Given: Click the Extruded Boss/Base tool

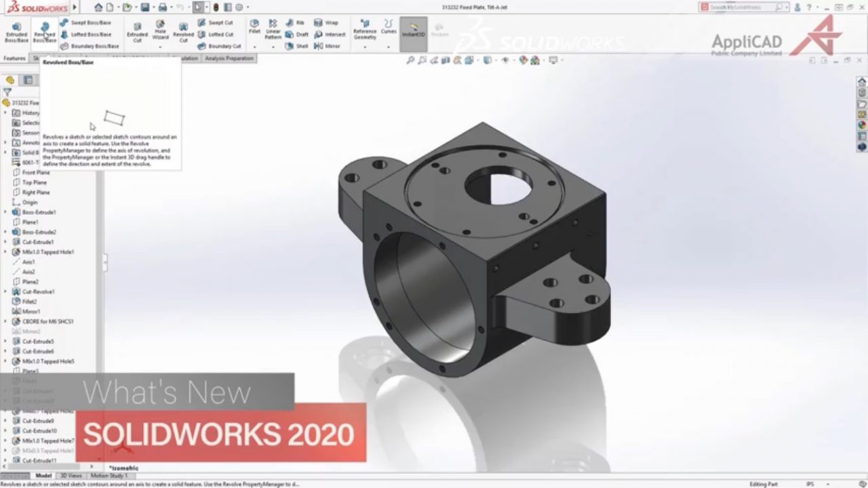Looking at the screenshot, I should pos(16,32).
